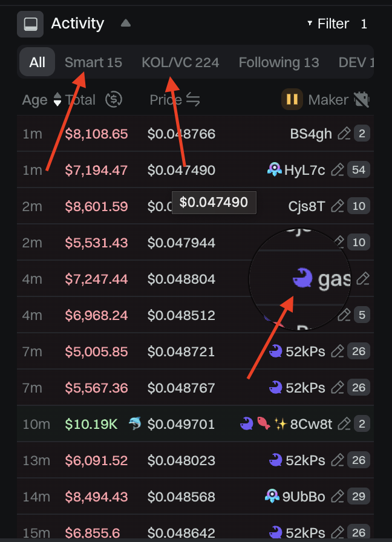Open maker 8Cw8t
Viewport: 392px width, 542px height.
[x=311, y=424]
